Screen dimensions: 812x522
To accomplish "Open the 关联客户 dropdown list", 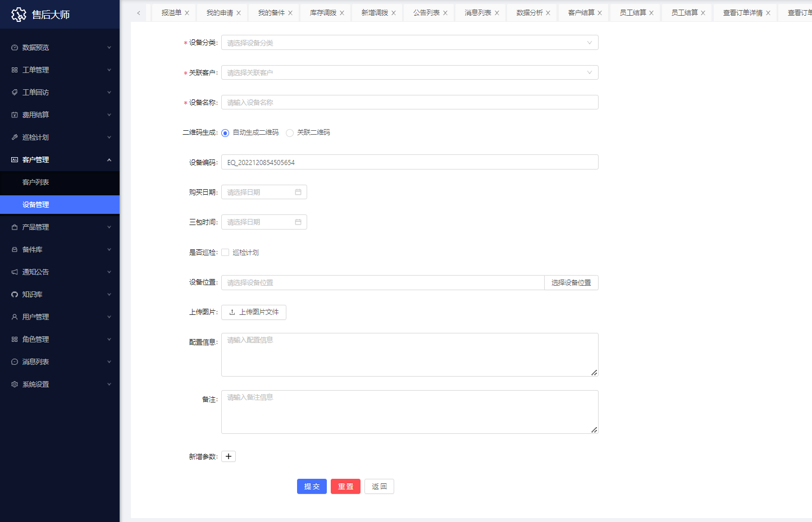I will pyautogui.click(x=409, y=72).
